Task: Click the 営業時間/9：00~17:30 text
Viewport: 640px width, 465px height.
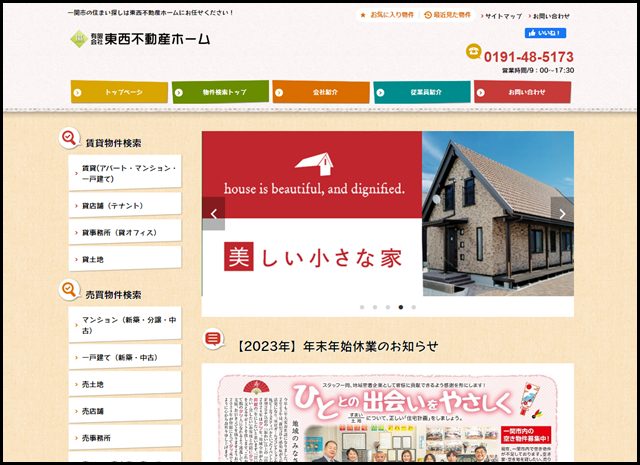Action: (538, 70)
